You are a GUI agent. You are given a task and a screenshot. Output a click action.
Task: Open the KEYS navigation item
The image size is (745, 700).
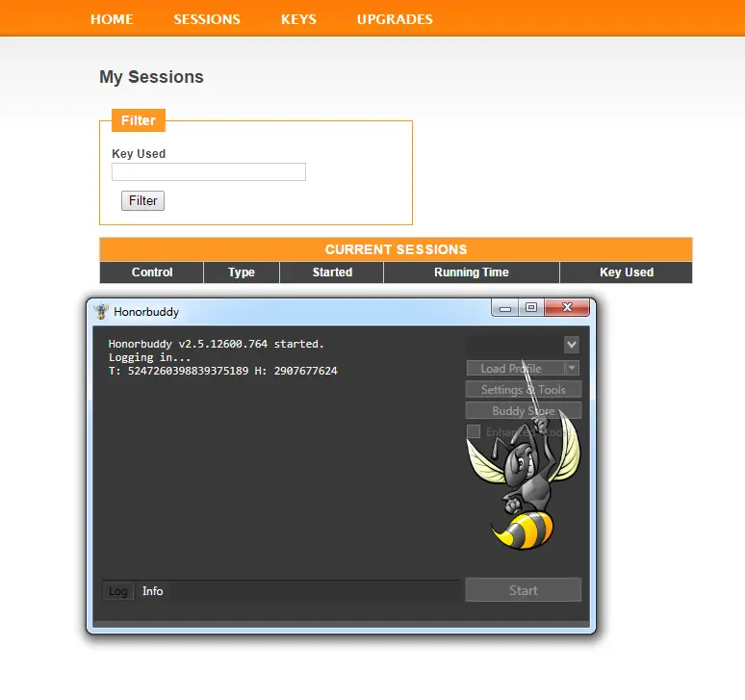pyautogui.click(x=298, y=19)
